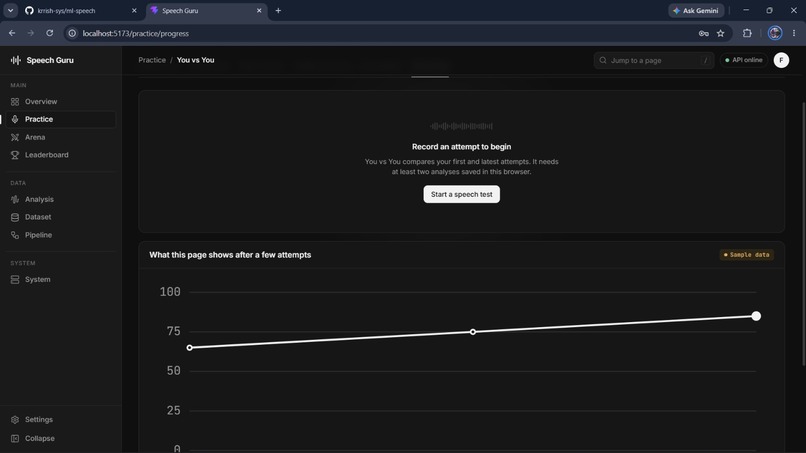
Task: Open the Arena crossed-swords icon
Action: (x=15, y=137)
